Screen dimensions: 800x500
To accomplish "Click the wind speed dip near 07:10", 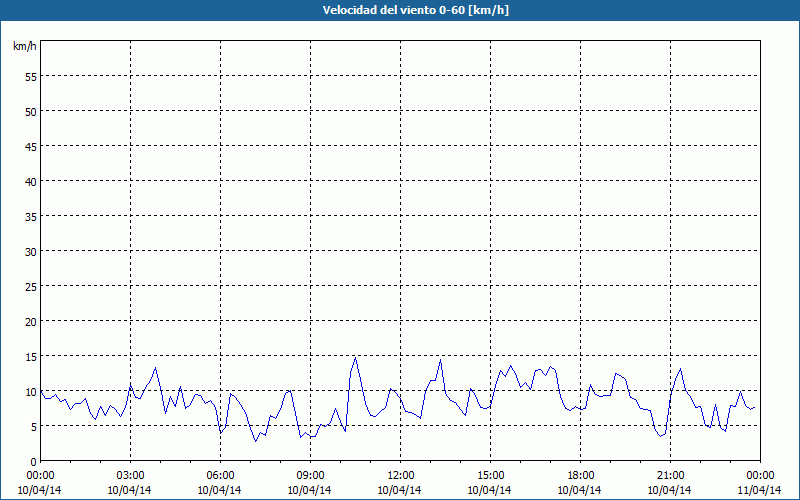I will 256,441.
